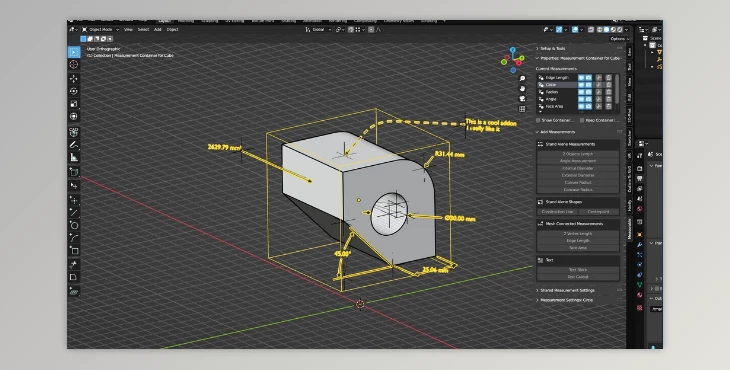Select the Rotate tool

tap(74, 91)
